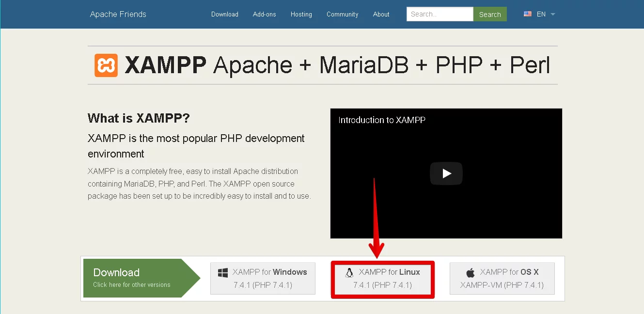The image size is (644, 314).
Task: Focus the Search input field
Action: pyautogui.click(x=440, y=14)
